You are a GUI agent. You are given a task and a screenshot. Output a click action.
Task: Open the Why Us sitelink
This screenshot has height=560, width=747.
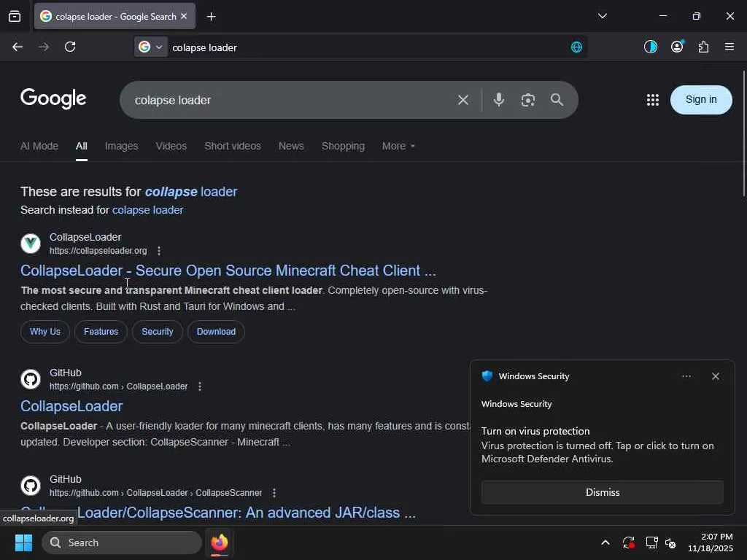[44, 332]
